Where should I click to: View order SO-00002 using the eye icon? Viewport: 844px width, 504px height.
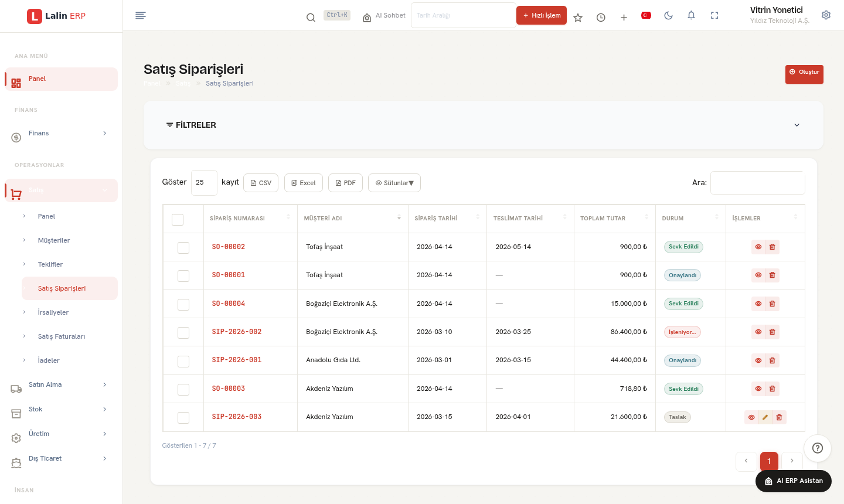click(x=758, y=247)
